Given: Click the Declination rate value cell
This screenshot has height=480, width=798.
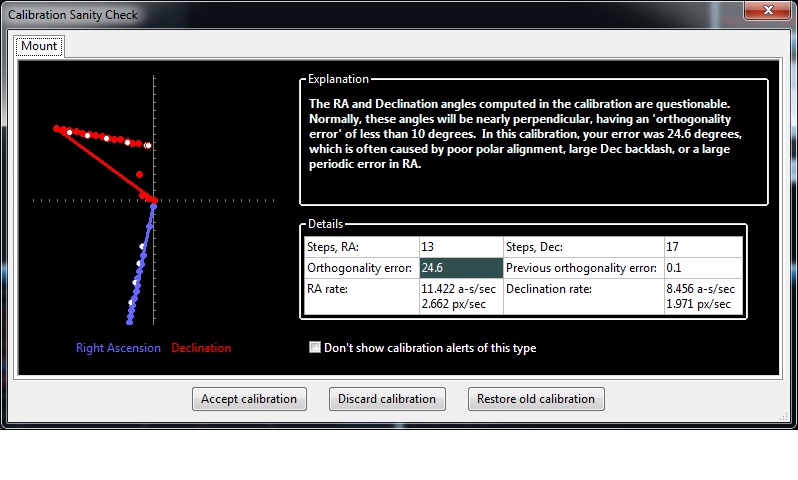Looking at the screenshot, I should [x=703, y=296].
